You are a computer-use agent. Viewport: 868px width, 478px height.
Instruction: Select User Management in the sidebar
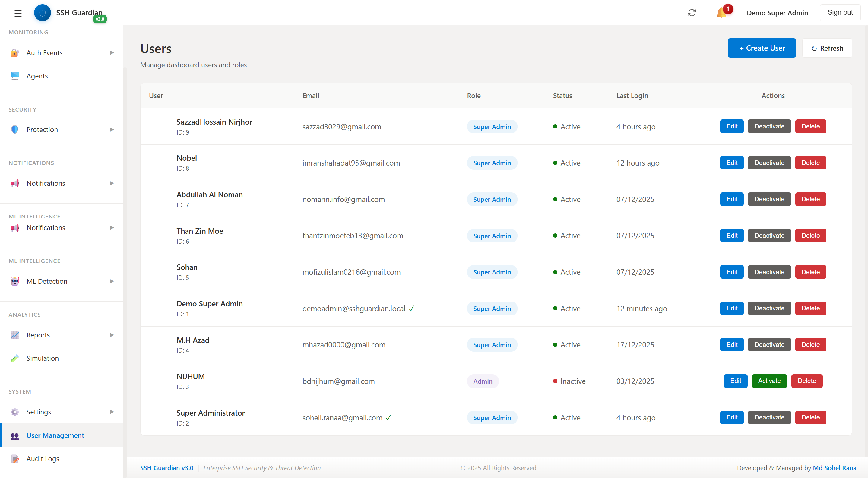[55, 435]
